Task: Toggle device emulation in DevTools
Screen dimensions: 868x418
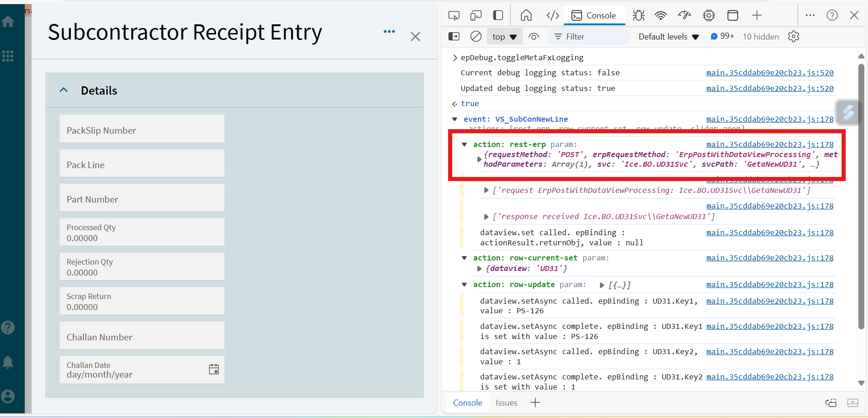Action: coord(476,16)
